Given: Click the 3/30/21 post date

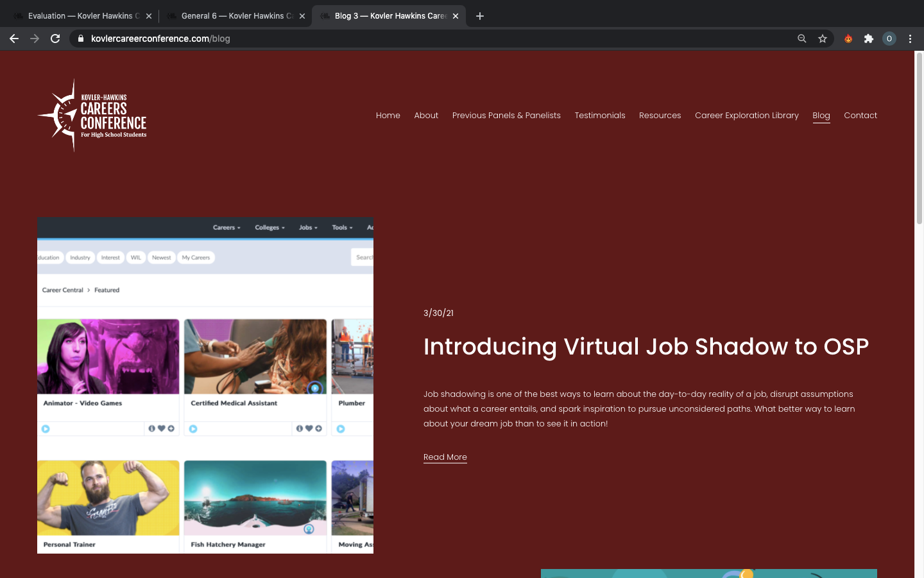Looking at the screenshot, I should (438, 313).
